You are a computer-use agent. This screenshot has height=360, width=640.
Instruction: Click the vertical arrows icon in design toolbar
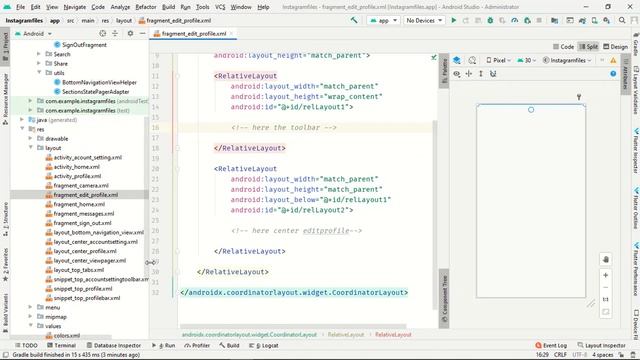click(481, 73)
